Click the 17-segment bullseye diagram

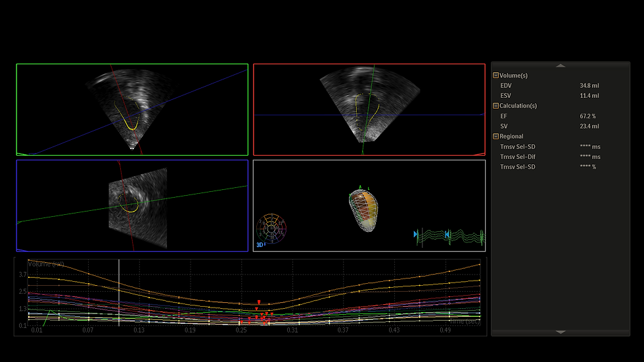pos(271,228)
